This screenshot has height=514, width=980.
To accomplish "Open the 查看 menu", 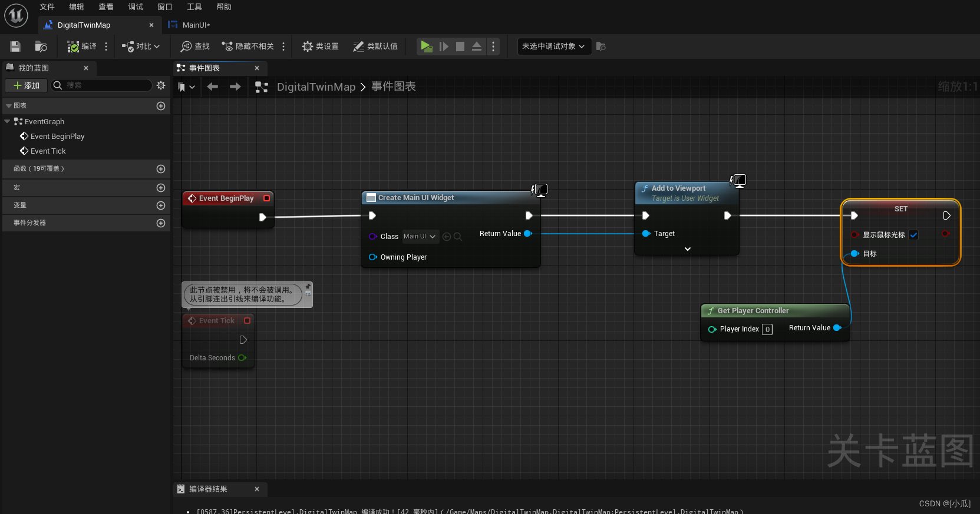I will pyautogui.click(x=106, y=7).
